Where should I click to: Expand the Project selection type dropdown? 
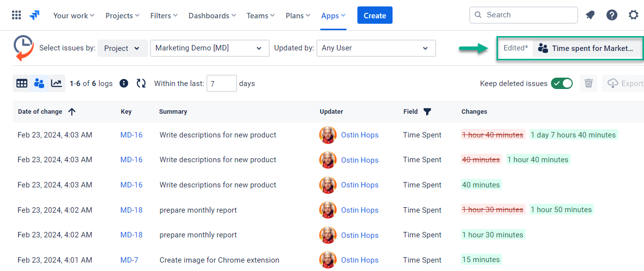(122, 48)
